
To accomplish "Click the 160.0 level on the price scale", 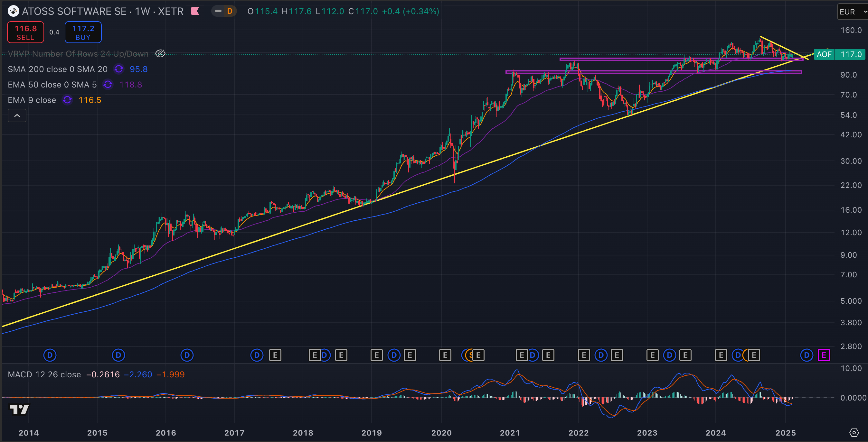I will (x=851, y=30).
